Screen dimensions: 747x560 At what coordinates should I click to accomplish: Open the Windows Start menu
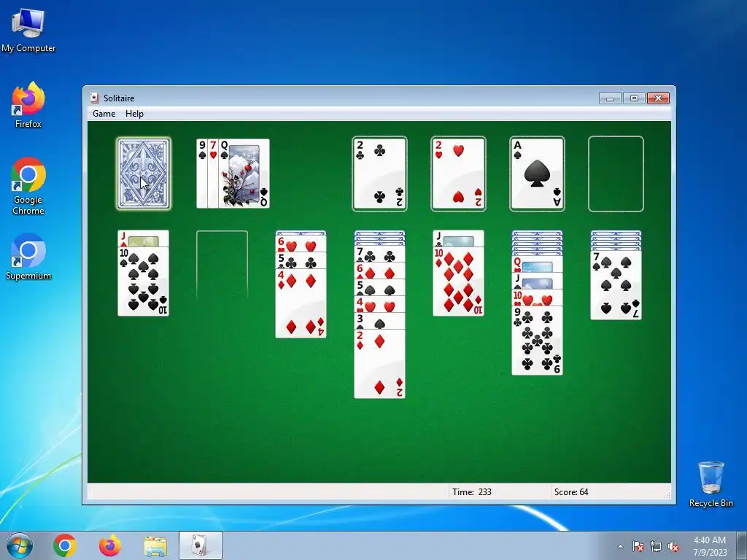pyautogui.click(x=20, y=545)
